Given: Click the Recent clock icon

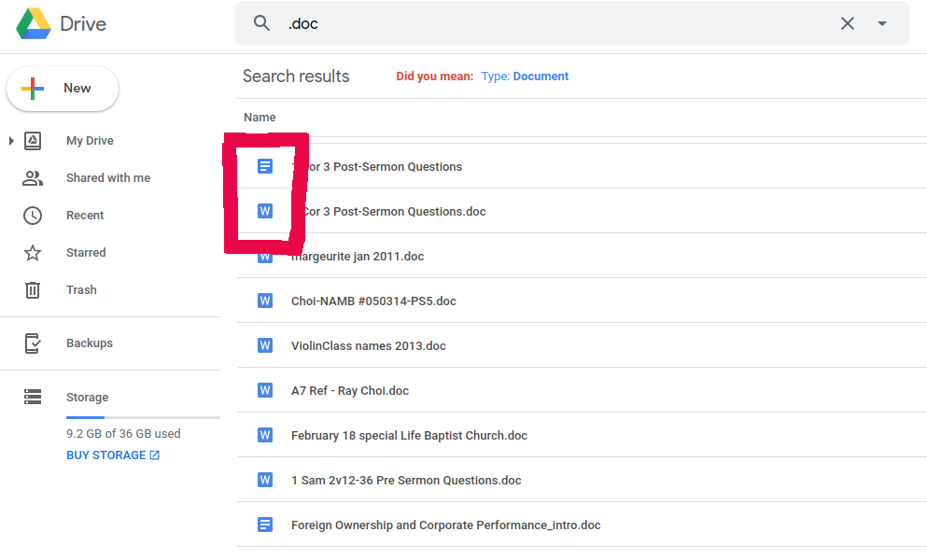Looking at the screenshot, I should 33,216.
